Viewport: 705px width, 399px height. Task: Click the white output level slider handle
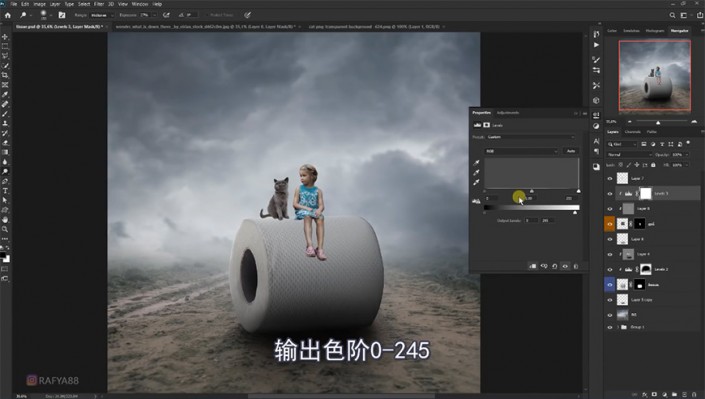[x=575, y=212]
